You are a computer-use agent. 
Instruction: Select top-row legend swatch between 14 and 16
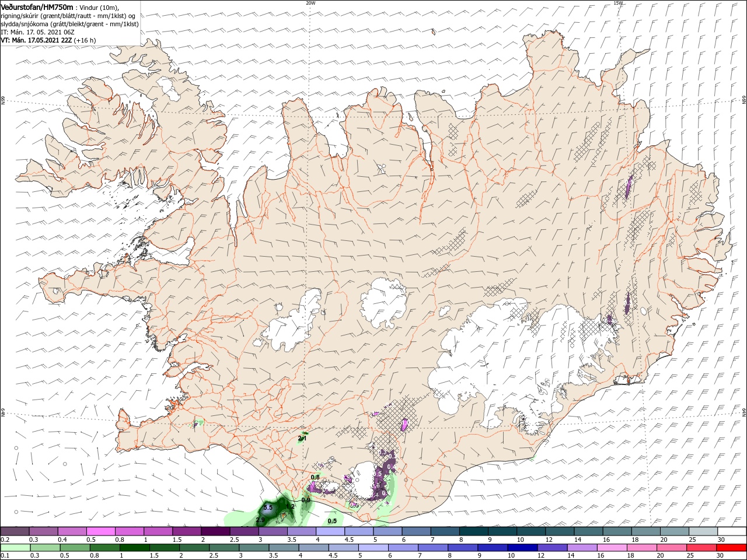point(589,531)
